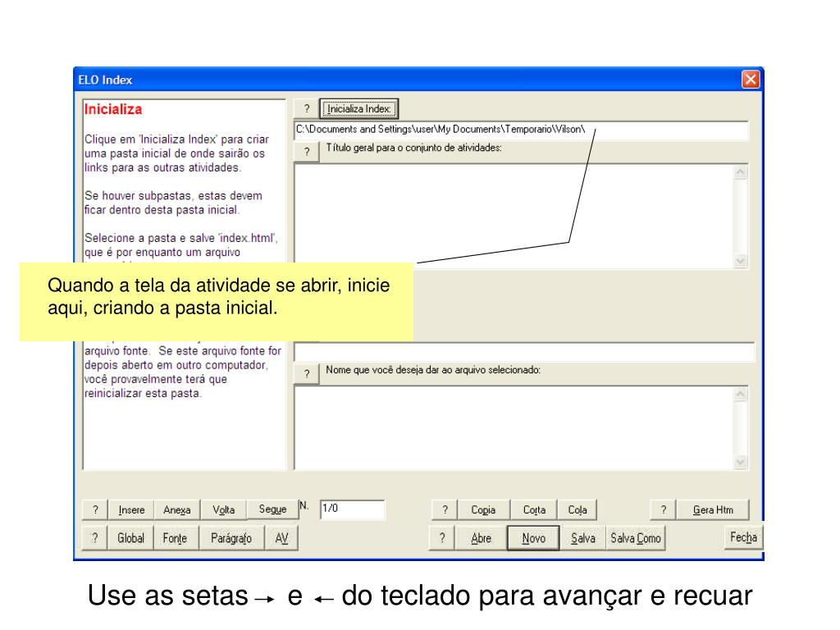Screen dimensions: 840x630
Task: Click the empty field above 'Nome que você deseja'
Action: [x=524, y=352]
